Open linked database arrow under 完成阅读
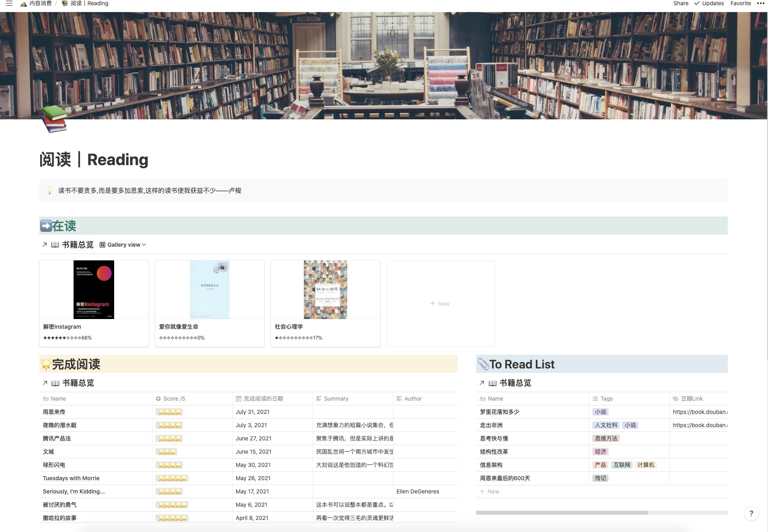The width and height of the screenshot is (768, 532). click(45, 383)
